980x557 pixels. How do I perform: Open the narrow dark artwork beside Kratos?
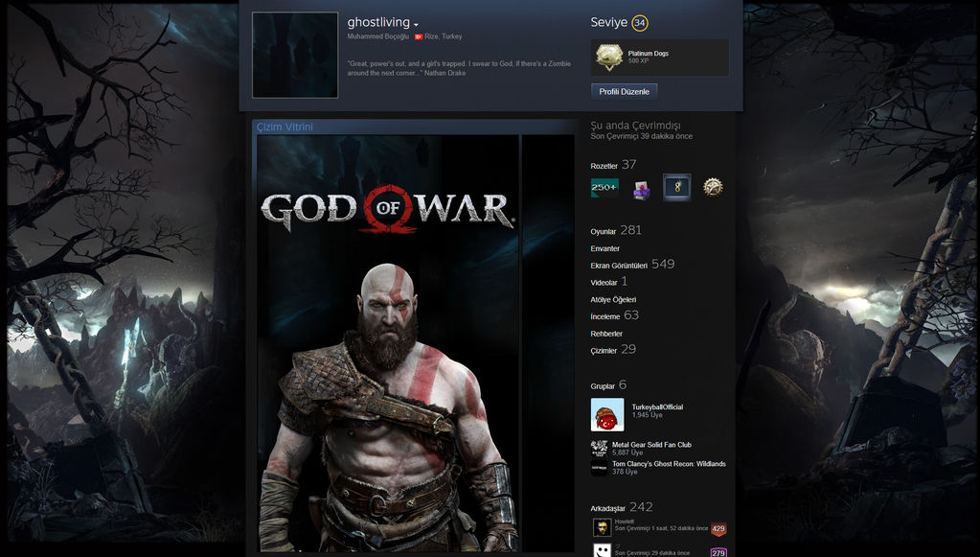(548, 343)
